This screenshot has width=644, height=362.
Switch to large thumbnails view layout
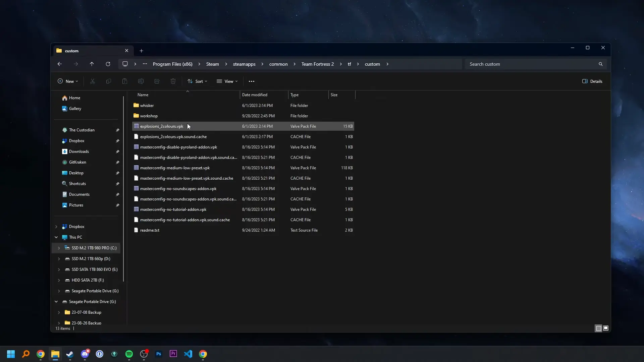(606, 328)
